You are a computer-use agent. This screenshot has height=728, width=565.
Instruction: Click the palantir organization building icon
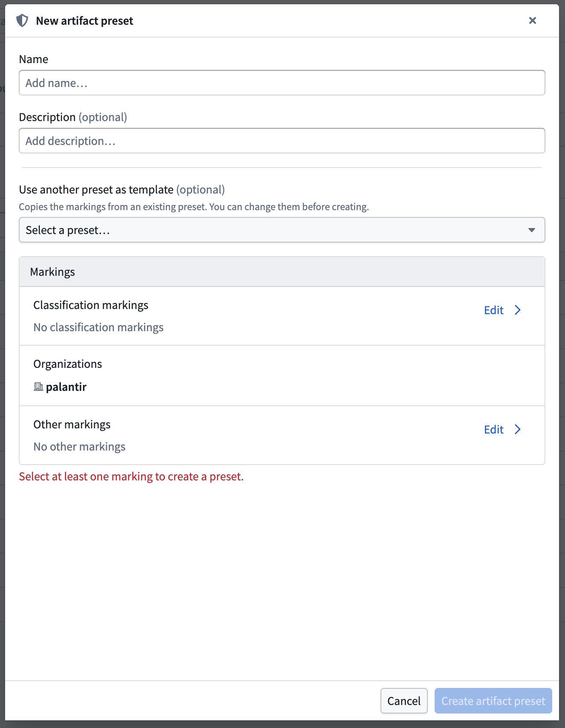coord(38,387)
